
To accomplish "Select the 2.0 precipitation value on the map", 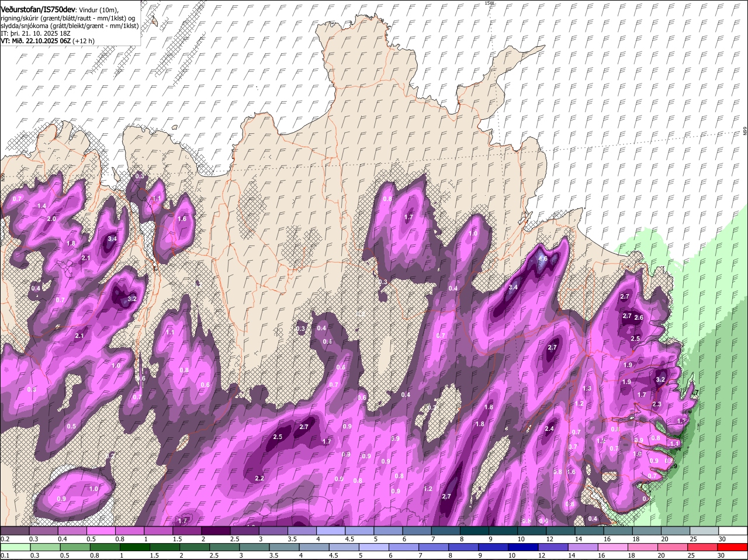I will click(x=51, y=219).
